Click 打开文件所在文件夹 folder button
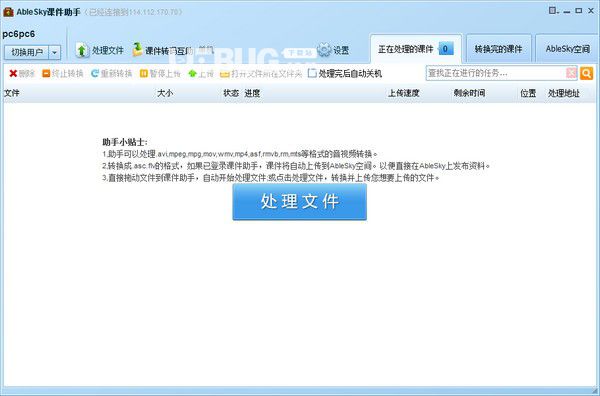Screen dimensions: 600x396 [x=261, y=73]
